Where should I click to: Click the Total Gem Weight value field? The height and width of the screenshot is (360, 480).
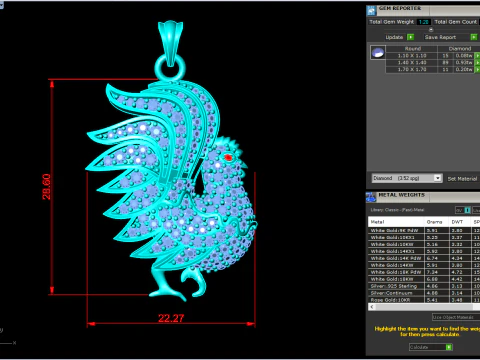(x=423, y=22)
